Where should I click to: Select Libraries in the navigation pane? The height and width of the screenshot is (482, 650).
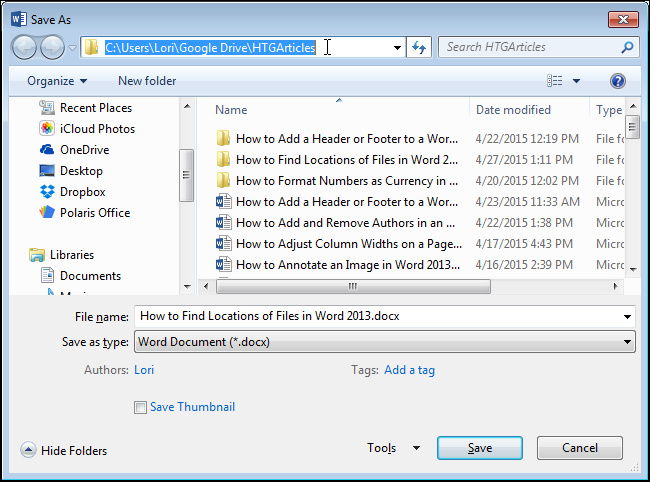coord(72,254)
